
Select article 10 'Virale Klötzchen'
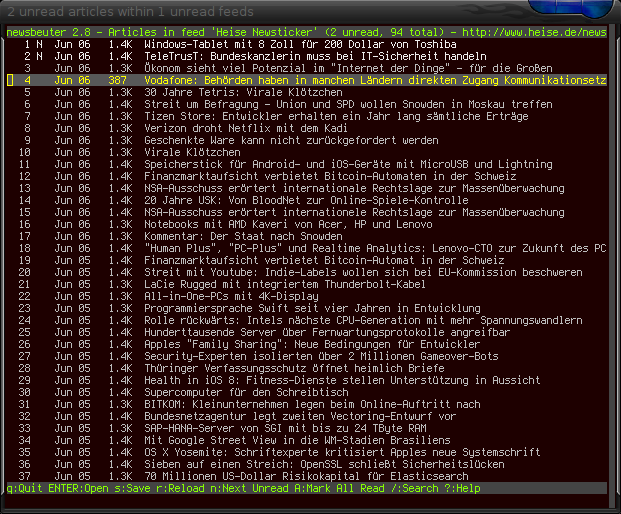click(307, 152)
